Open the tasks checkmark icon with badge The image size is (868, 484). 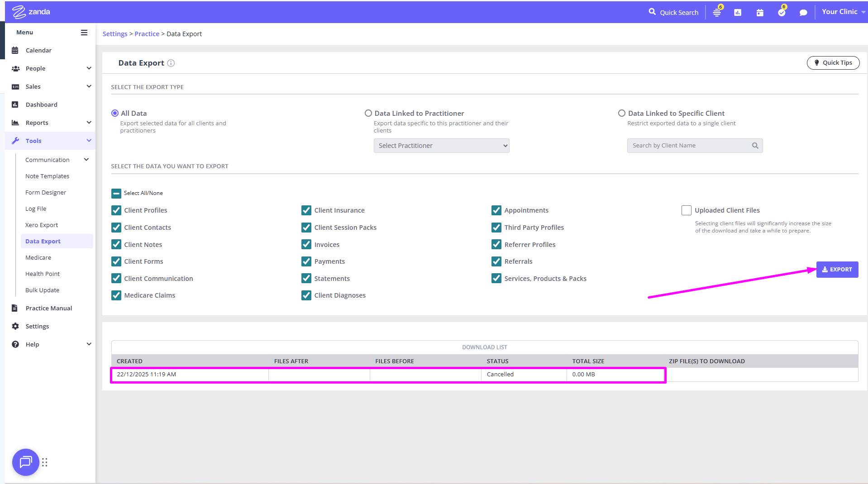(782, 13)
